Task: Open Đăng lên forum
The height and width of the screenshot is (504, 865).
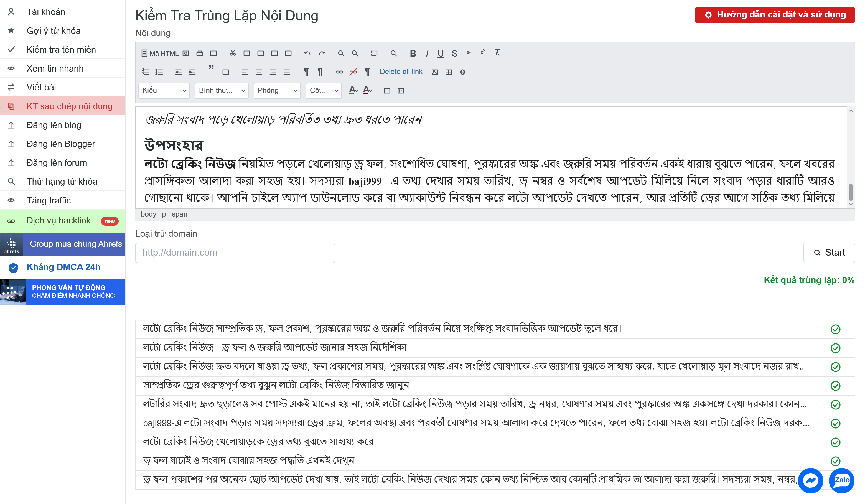Action: coord(62,163)
